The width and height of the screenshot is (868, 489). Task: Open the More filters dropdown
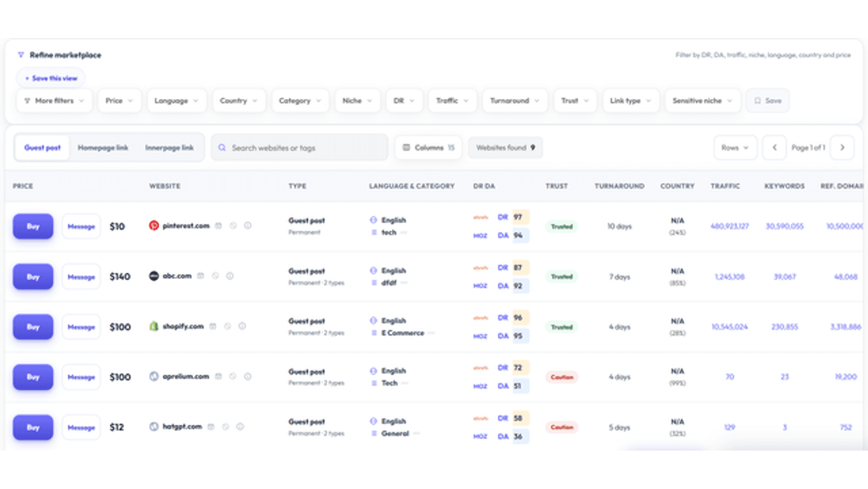[x=54, y=101]
